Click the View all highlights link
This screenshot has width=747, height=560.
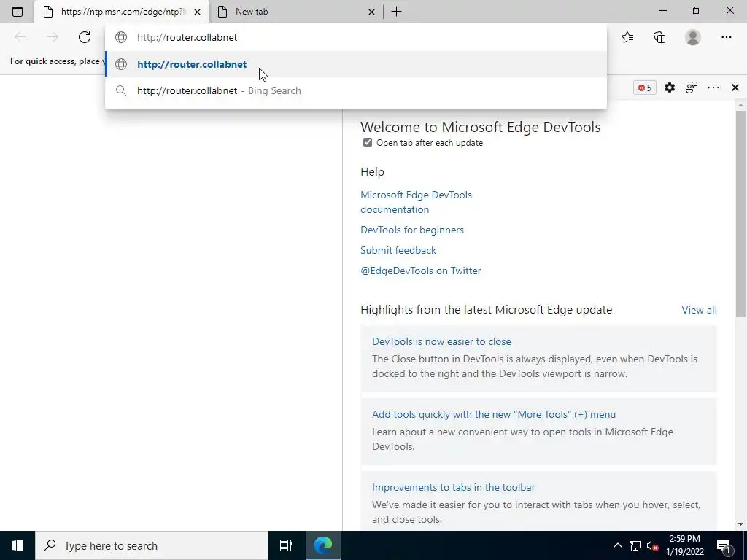699,310
